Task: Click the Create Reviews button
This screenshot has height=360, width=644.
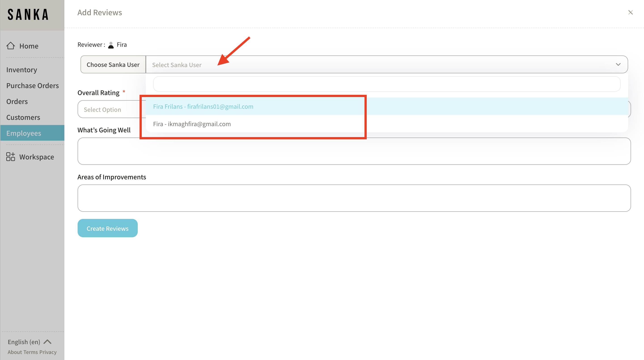Action: pos(108,228)
